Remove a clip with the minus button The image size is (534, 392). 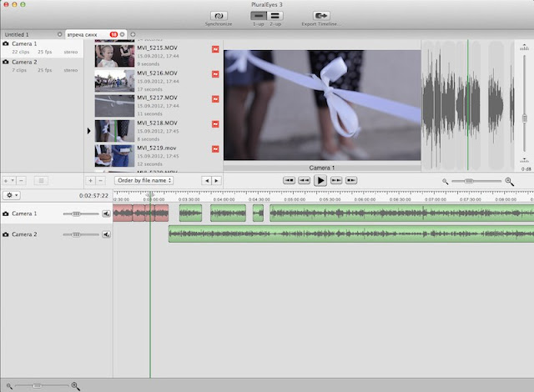[x=100, y=181]
